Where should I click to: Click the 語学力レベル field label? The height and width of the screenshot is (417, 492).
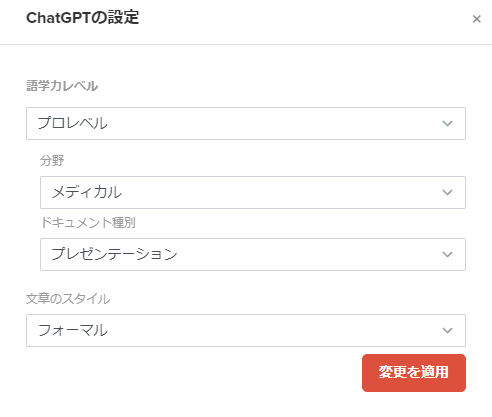[x=62, y=86]
